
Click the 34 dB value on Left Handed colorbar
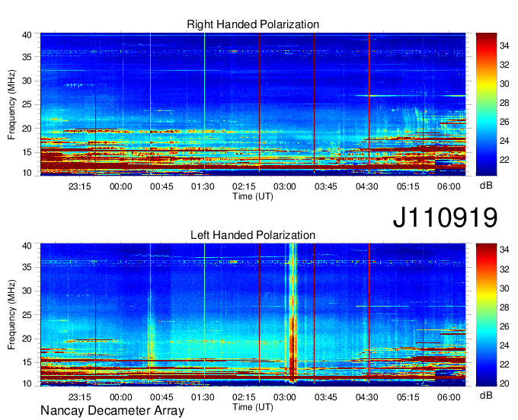coord(504,250)
